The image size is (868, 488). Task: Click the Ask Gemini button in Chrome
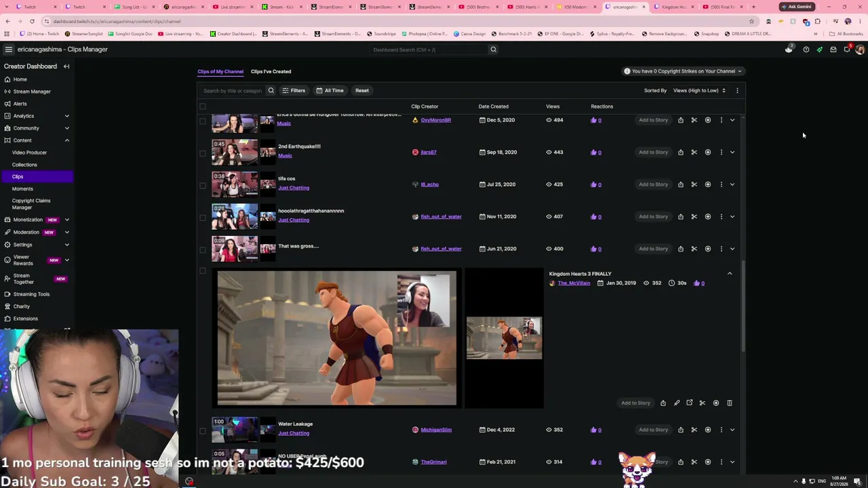pyautogui.click(x=796, y=7)
